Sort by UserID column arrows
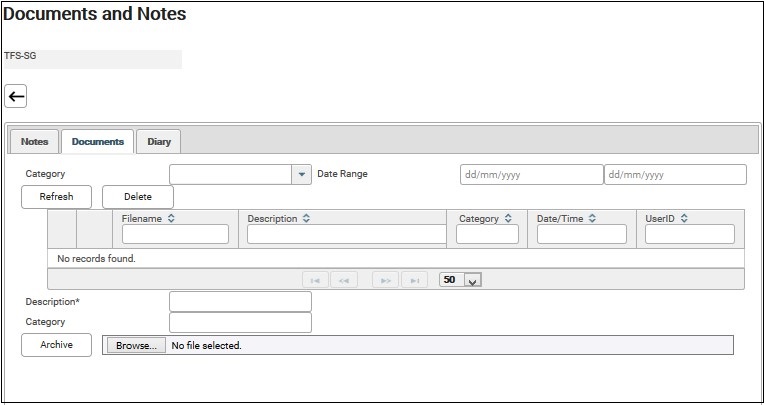This screenshot has width=766, height=405. coord(684,218)
